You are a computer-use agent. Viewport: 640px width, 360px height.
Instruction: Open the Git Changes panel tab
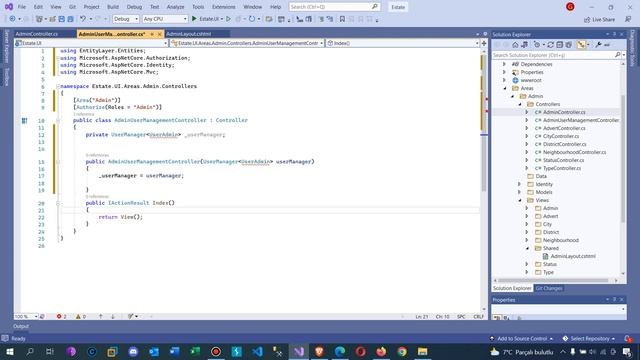click(549, 288)
